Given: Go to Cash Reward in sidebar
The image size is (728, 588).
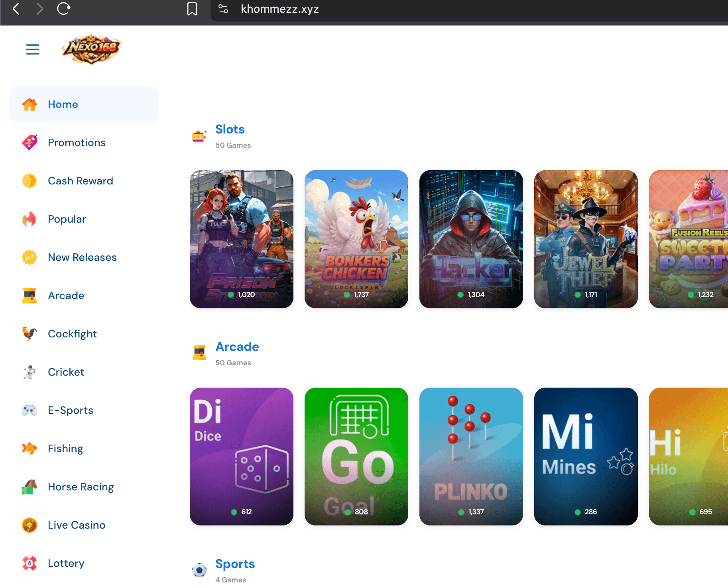Looking at the screenshot, I should tap(84, 181).
